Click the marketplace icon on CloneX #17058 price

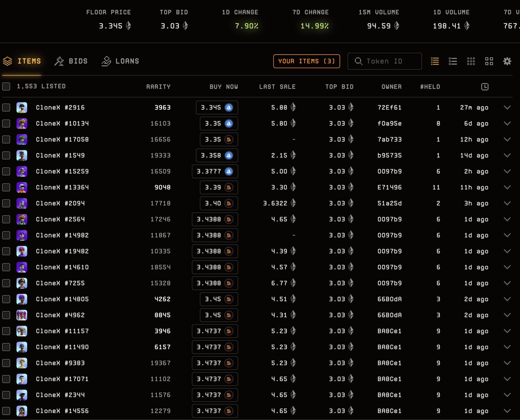coord(229,140)
